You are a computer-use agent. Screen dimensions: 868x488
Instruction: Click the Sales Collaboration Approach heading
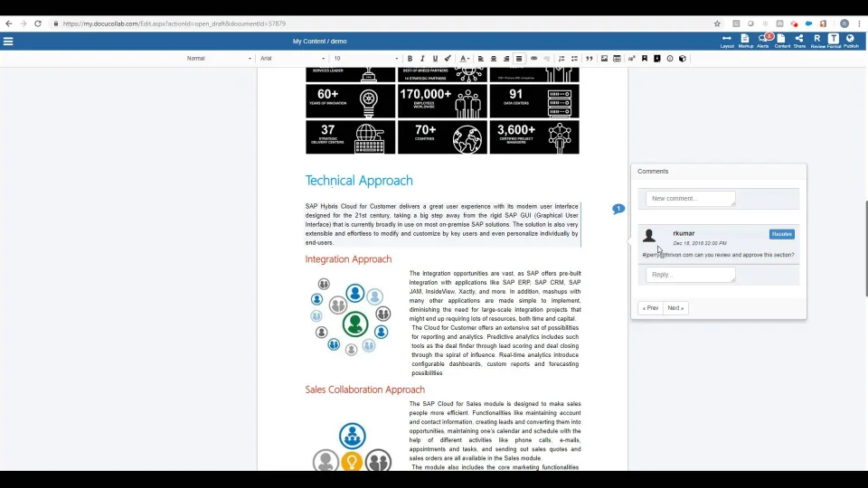[364, 389]
